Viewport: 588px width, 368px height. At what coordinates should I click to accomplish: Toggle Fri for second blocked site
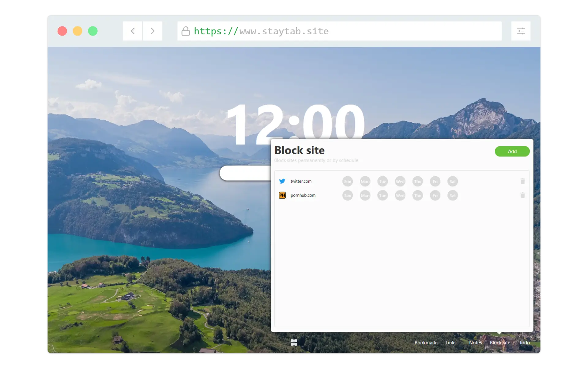pos(435,196)
